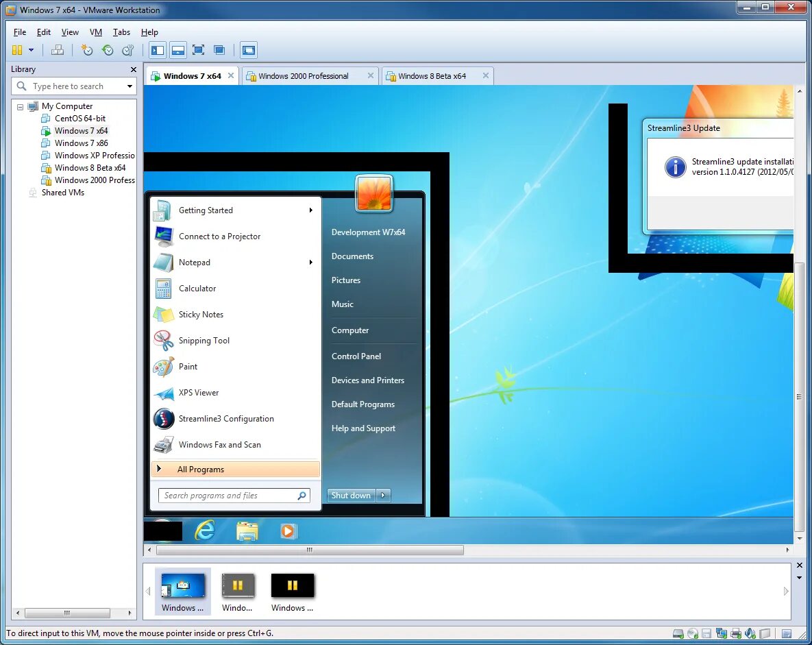Click the CD/DVD drive status bar icon
Image resolution: width=812 pixels, height=645 pixels.
(x=692, y=633)
